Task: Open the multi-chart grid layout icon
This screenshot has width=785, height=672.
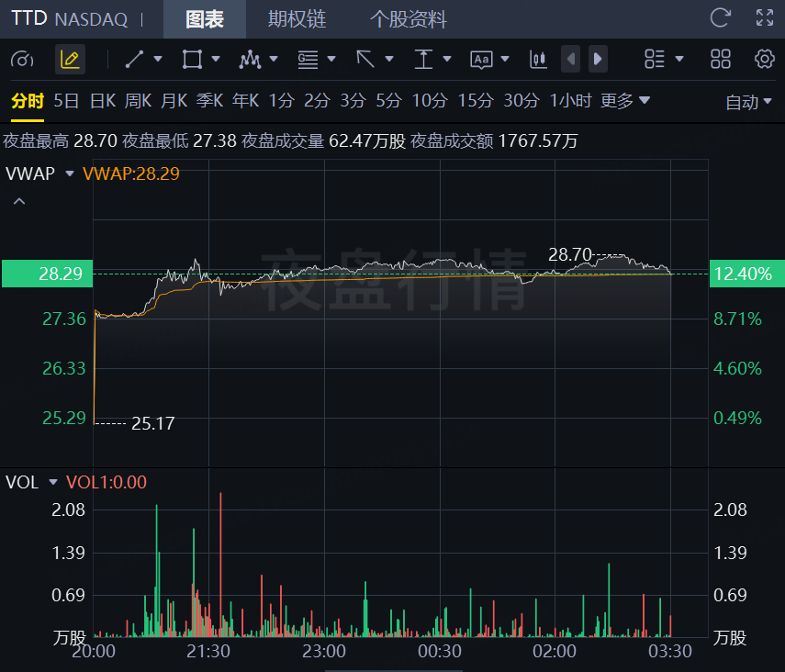Action: pyautogui.click(x=721, y=59)
